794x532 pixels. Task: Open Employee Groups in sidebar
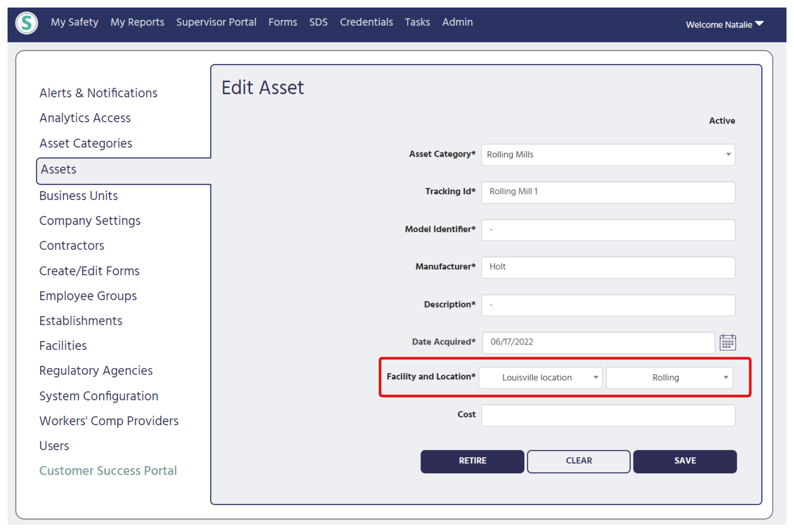pyautogui.click(x=88, y=296)
